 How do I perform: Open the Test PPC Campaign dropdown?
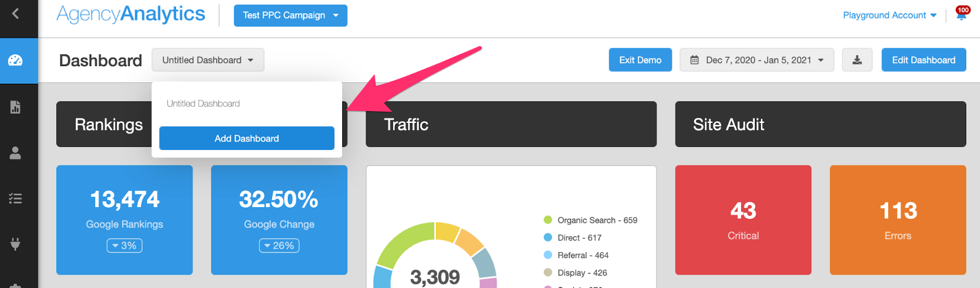290,16
